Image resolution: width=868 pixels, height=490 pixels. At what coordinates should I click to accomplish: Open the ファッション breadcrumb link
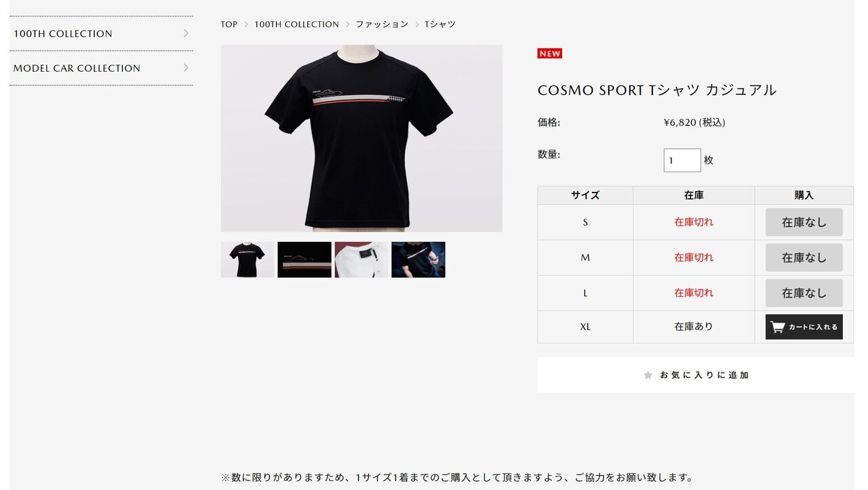(382, 24)
